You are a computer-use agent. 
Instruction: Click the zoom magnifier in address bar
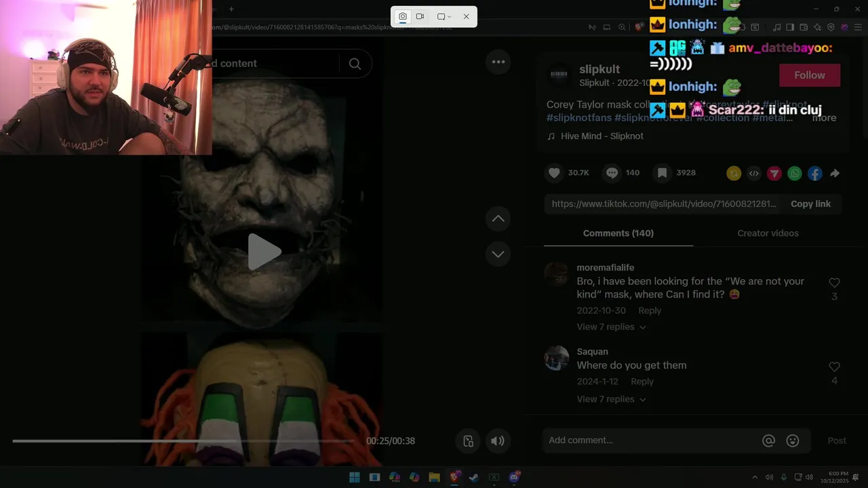[622, 27]
